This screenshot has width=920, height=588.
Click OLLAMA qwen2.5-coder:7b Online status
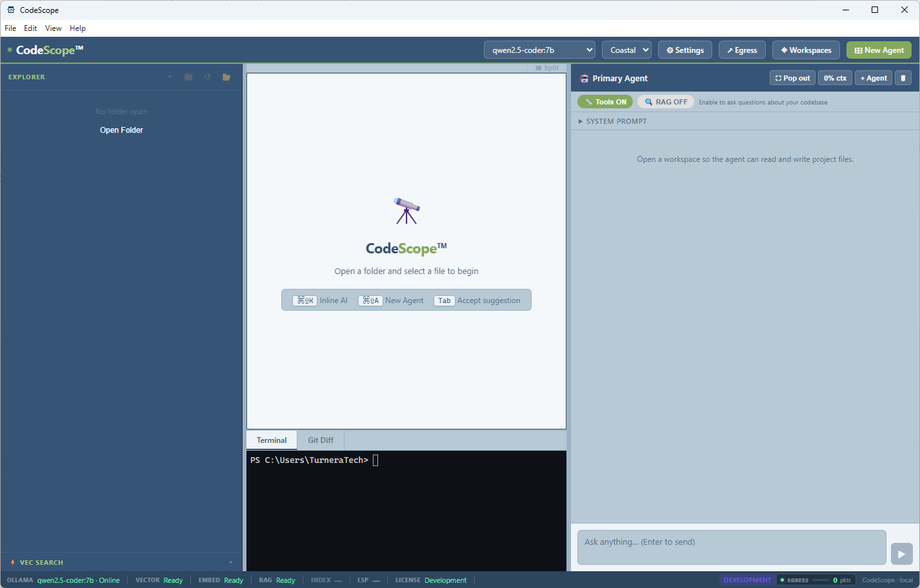[63, 580]
